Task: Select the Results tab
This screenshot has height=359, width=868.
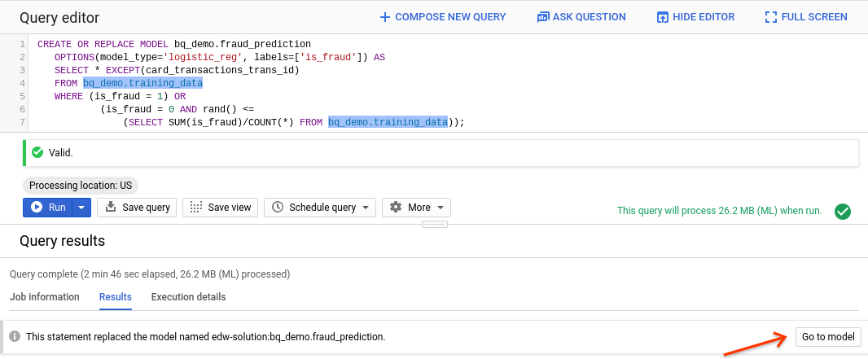Action: pos(116,297)
